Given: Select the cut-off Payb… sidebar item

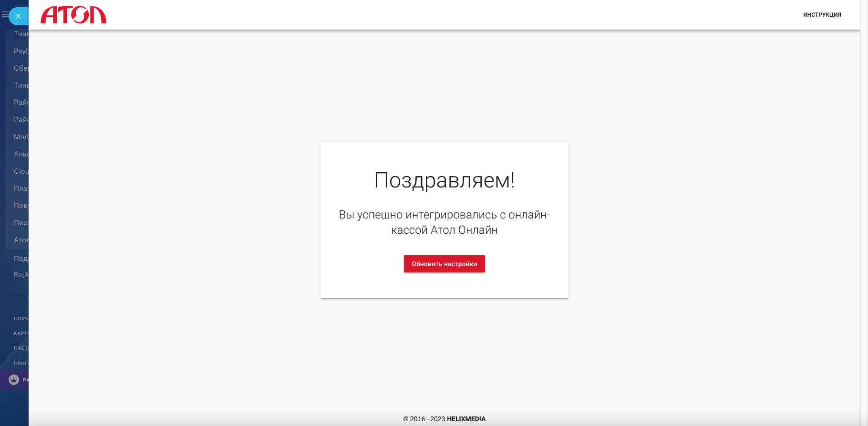Looking at the screenshot, I should [x=21, y=51].
